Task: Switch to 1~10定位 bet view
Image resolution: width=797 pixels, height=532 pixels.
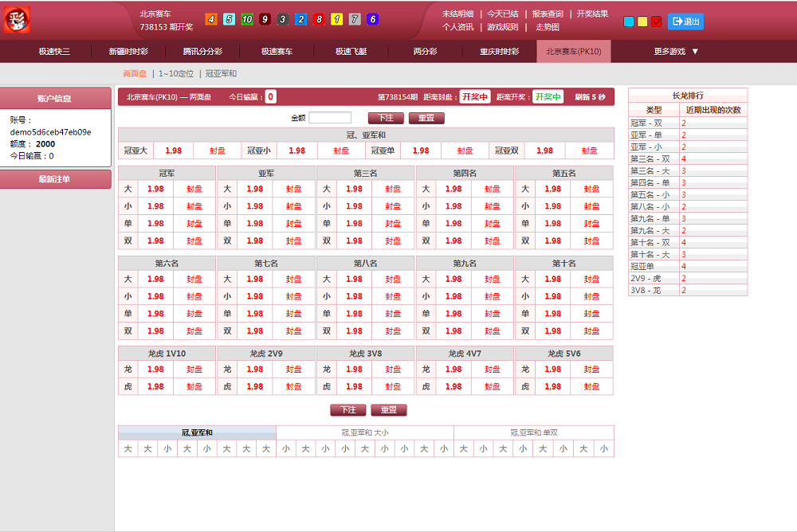Action: [x=176, y=73]
